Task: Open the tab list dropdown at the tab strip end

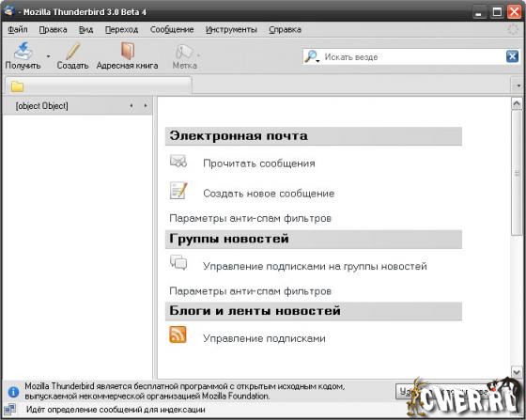Action: tap(518, 86)
